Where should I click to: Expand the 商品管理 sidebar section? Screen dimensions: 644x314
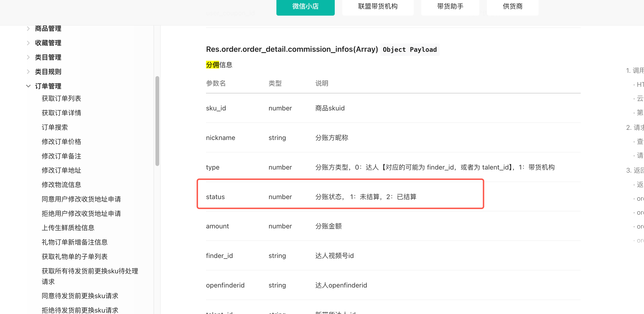(28, 29)
